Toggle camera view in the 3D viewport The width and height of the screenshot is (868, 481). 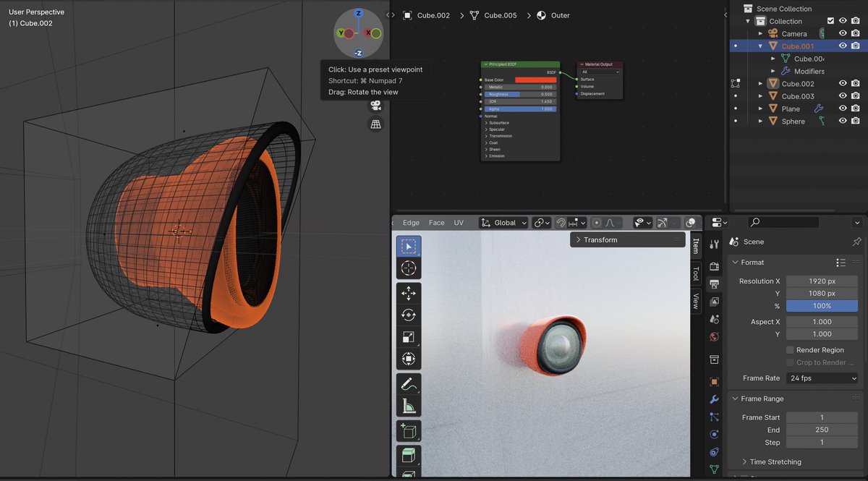pyautogui.click(x=375, y=105)
